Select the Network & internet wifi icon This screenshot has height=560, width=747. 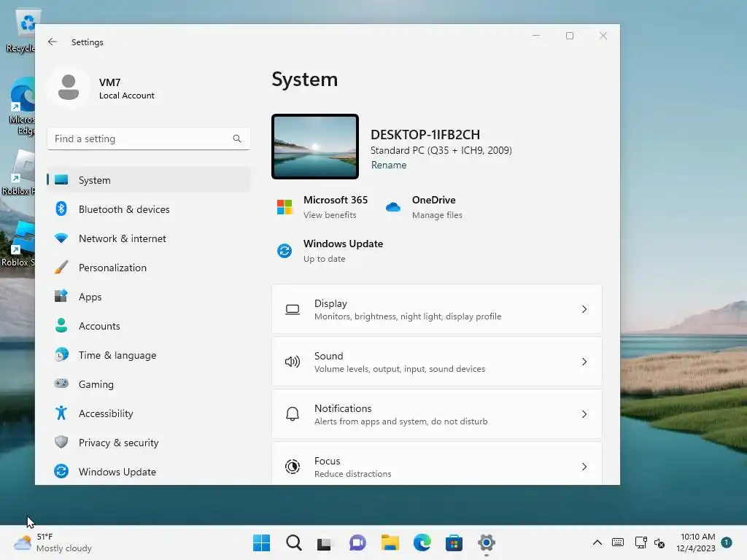coord(61,238)
